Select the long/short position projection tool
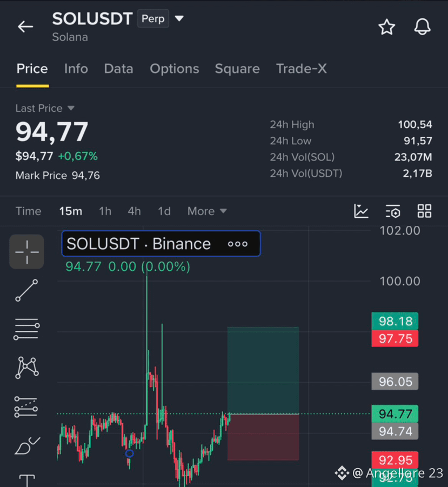 click(26, 407)
